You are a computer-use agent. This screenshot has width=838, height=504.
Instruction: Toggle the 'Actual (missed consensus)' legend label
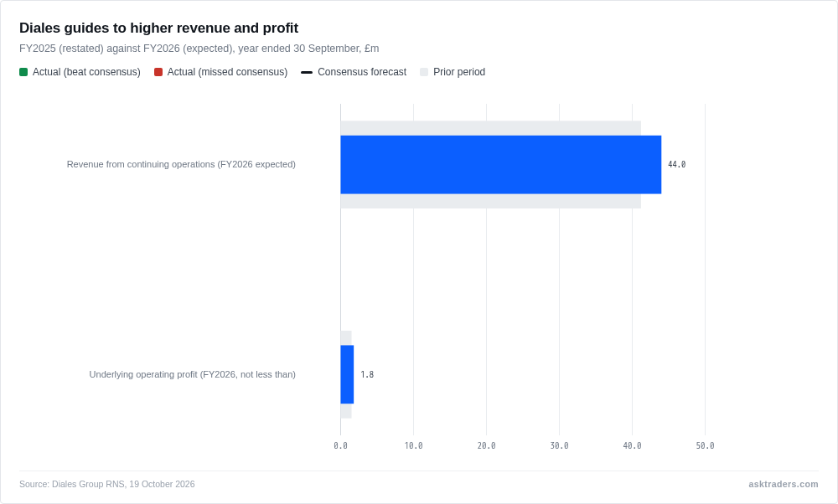click(x=227, y=72)
